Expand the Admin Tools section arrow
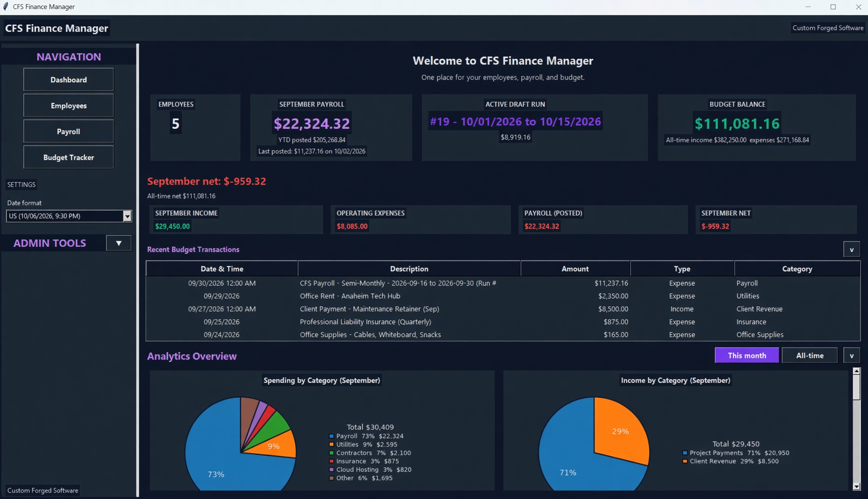This screenshot has height=499, width=868. tap(119, 243)
